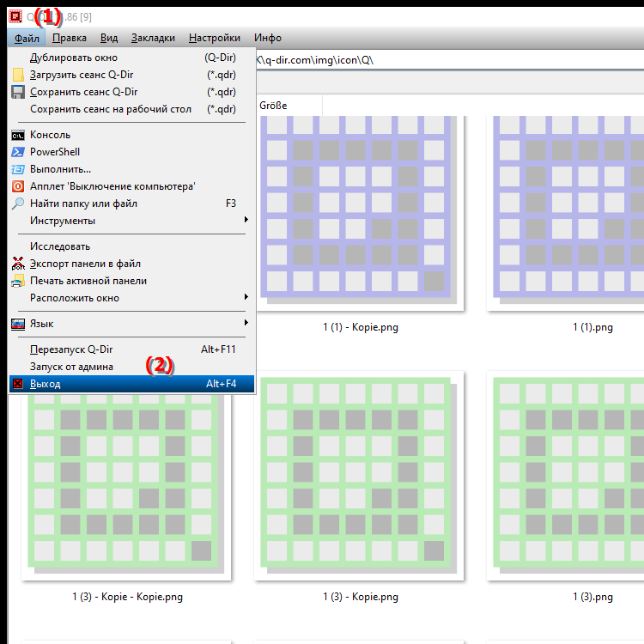Click the floppy disk icon for Сохранить сеанс
Image resolution: width=644 pixels, height=644 pixels.
pos(18,92)
